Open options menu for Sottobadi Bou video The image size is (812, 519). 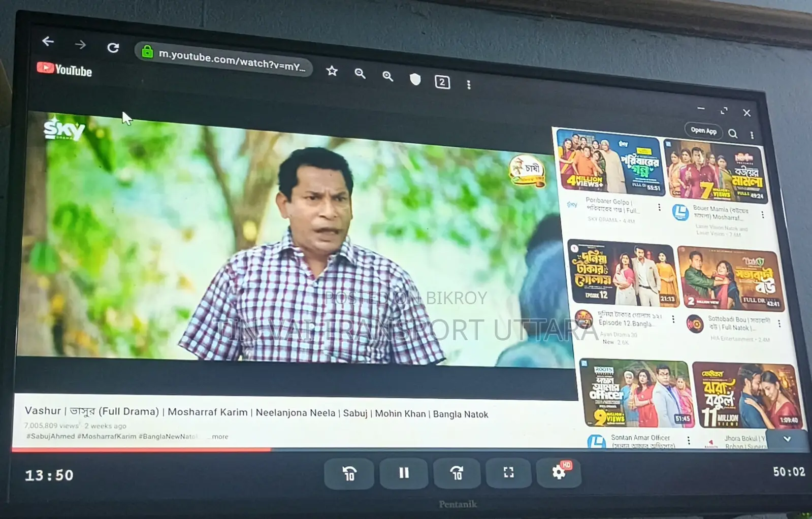point(779,323)
